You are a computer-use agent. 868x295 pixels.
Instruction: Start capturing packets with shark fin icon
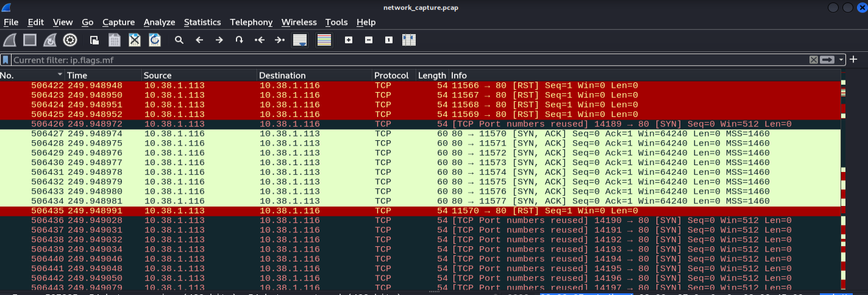point(10,40)
